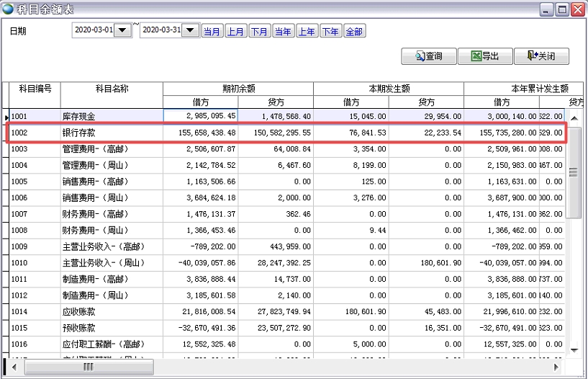The height and width of the screenshot is (379, 588).
Task: Select the 下年 (next year) quick filter
Action: (x=330, y=31)
